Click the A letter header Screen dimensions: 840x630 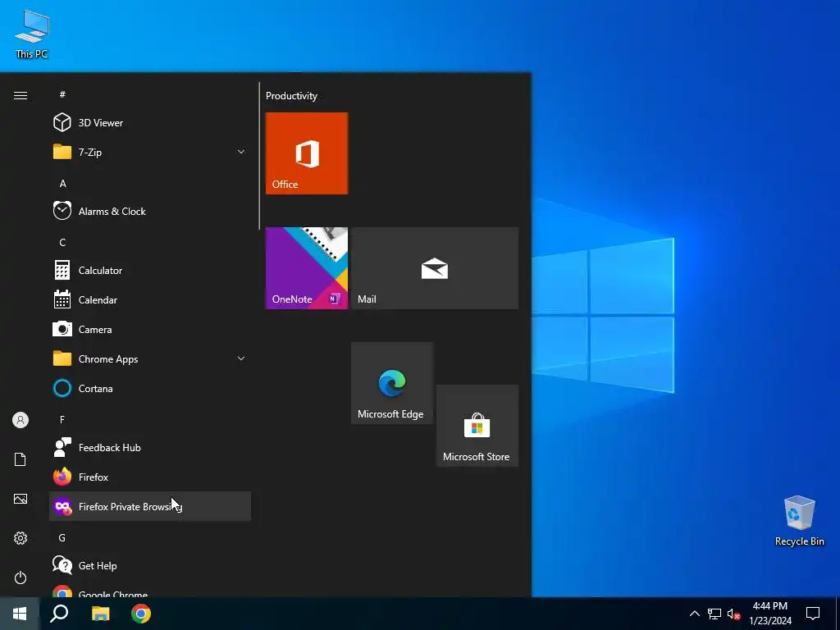(62, 184)
